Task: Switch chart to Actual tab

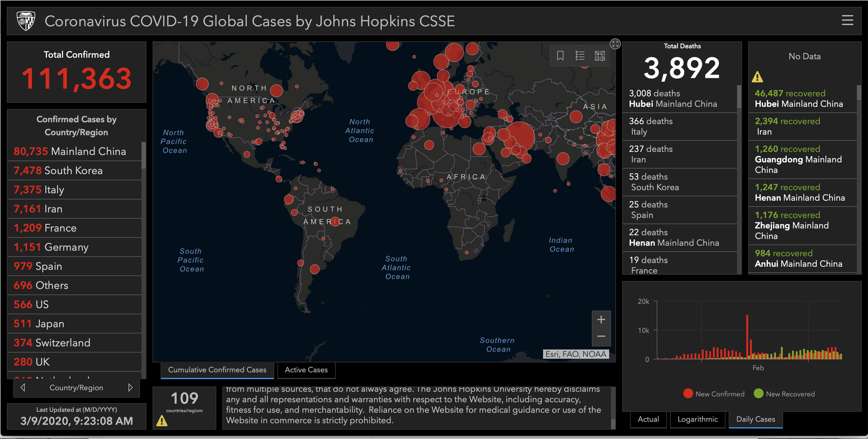Action: point(648,419)
